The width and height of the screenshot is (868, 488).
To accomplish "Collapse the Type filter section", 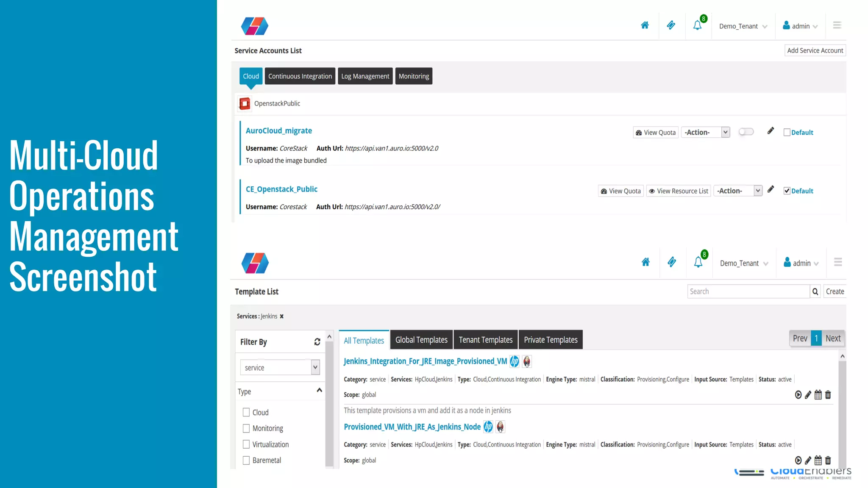I will 319,391.
